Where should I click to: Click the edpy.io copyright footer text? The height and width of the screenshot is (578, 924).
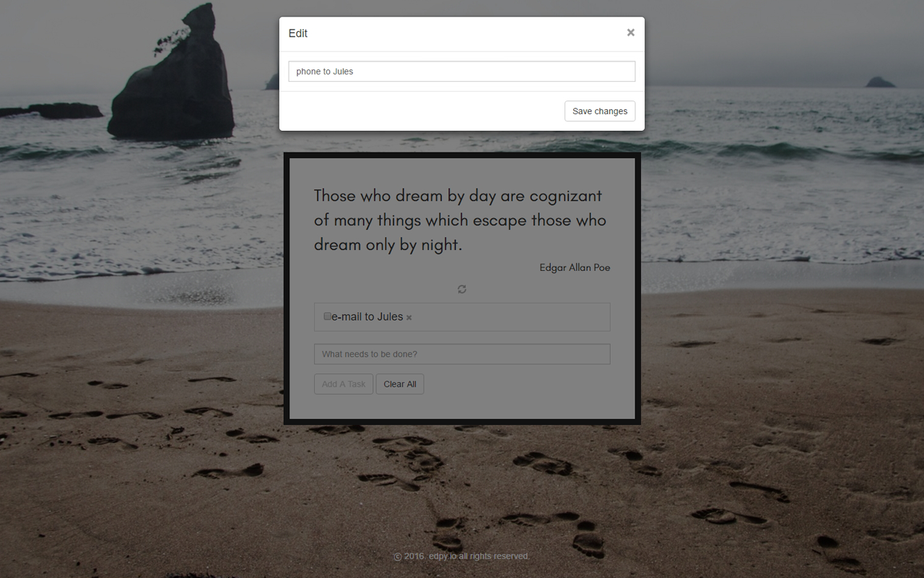461,556
